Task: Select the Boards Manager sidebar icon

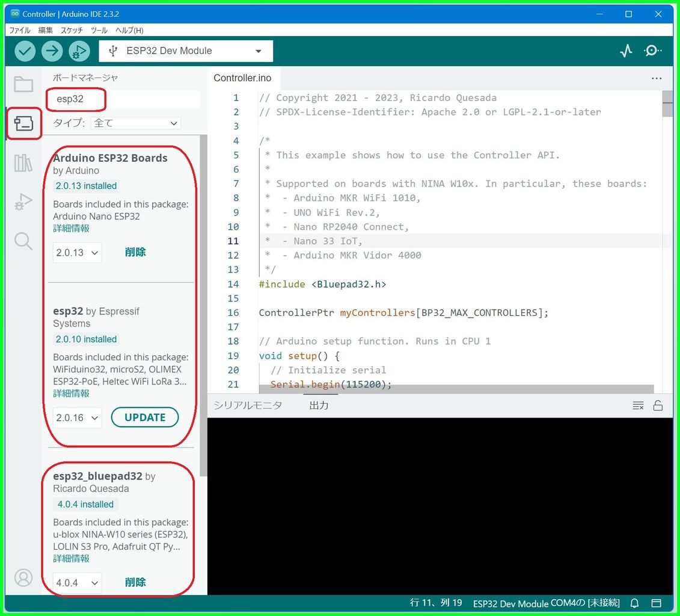Action: pyautogui.click(x=23, y=123)
